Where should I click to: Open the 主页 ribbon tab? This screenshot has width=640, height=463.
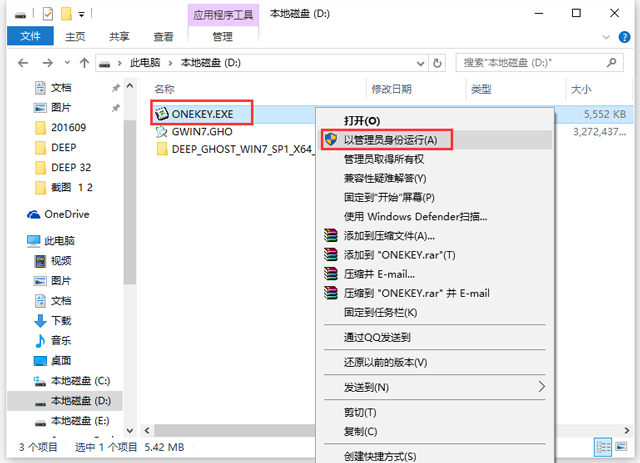(x=76, y=37)
